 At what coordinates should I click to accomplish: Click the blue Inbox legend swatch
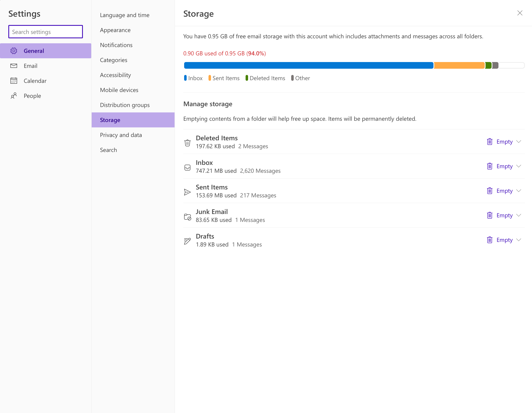click(x=185, y=78)
